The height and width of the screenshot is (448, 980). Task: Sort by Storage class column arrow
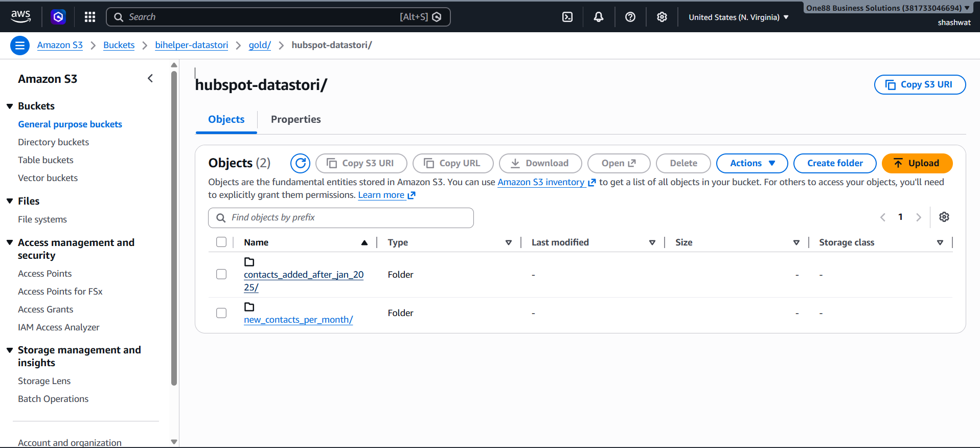(x=940, y=242)
